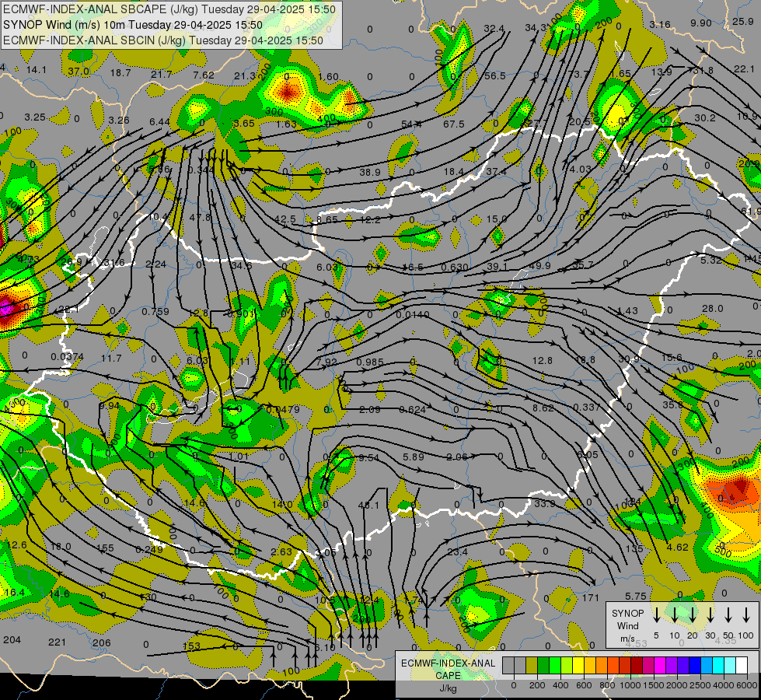Click the 100 m/s wind arrow in legend
Viewport: 761px width, 700px height.
click(x=746, y=614)
